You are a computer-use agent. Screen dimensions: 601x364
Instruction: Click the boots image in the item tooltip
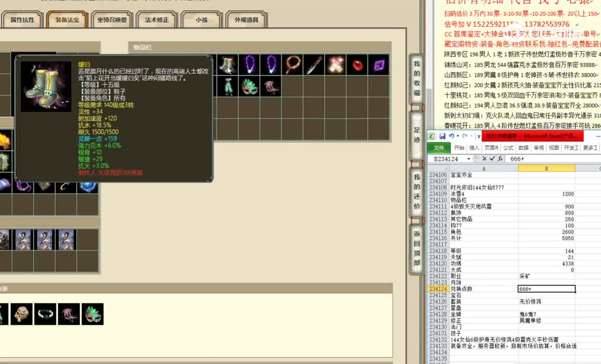[46, 87]
